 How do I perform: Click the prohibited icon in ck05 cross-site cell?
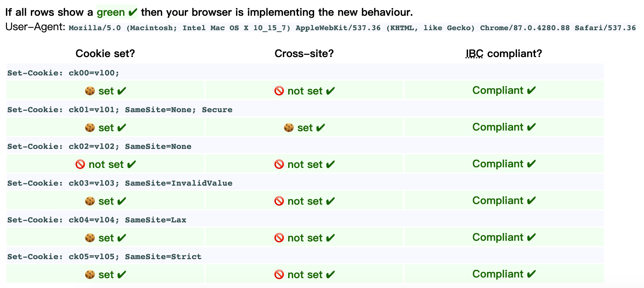click(279, 275)
